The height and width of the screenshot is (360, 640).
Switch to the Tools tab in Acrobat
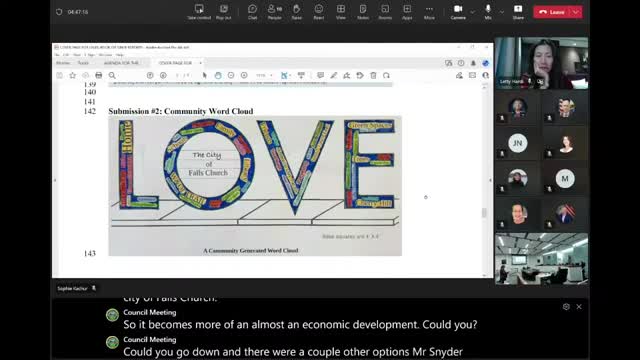pyautogui.click(x=83, y=63)
